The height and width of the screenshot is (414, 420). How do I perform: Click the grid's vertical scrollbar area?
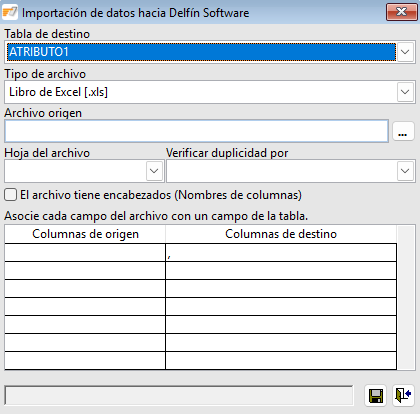[x=406, y=297]
